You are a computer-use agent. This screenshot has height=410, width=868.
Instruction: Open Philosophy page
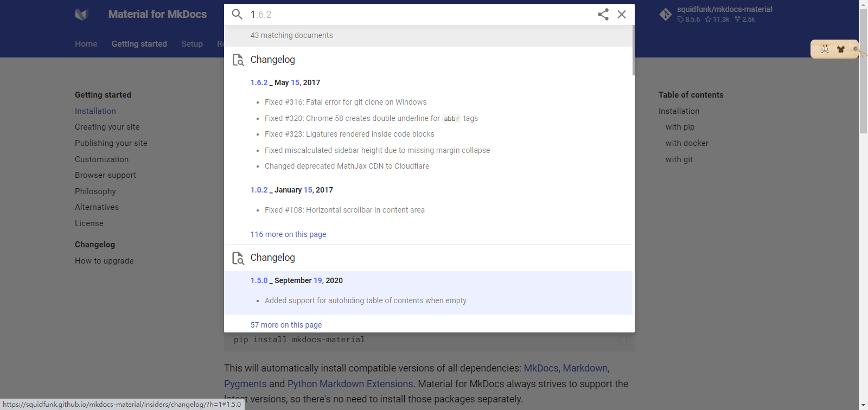point(95,191)
